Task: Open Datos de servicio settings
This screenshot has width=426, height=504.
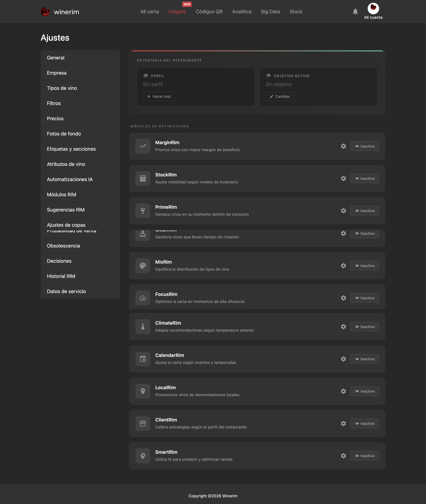Action: coord(80,291)
